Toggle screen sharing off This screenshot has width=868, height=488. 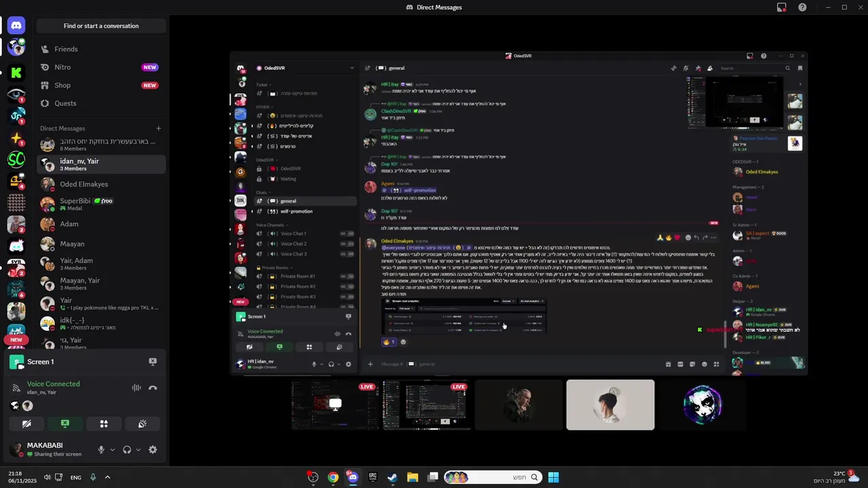tap(65, 424)
